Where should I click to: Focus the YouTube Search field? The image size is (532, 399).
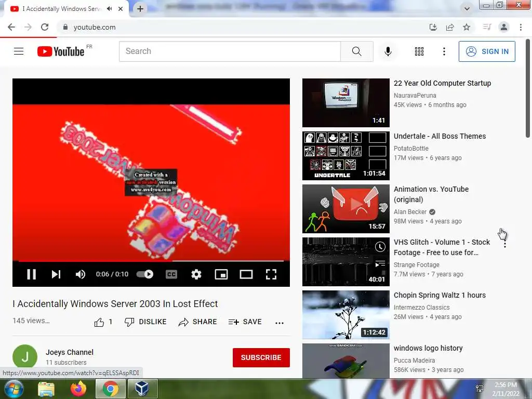click(x=230, y=51)
